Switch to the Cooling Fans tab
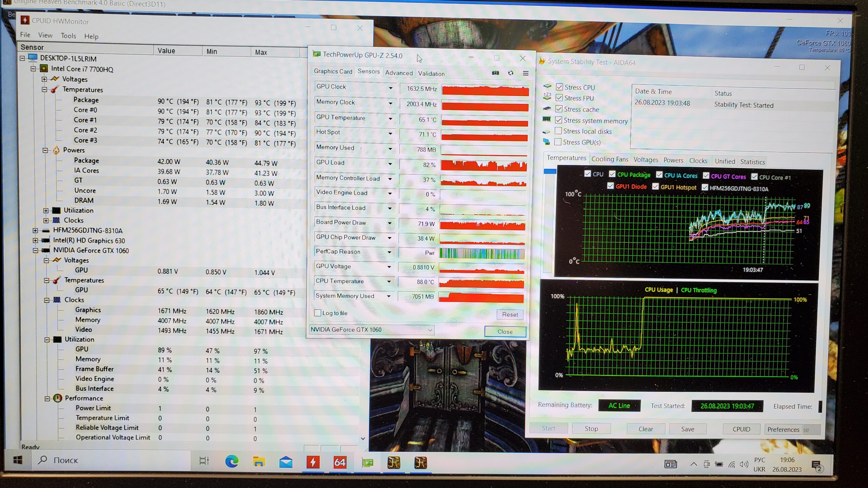This screenshot has height=488, width=868. 610,159
